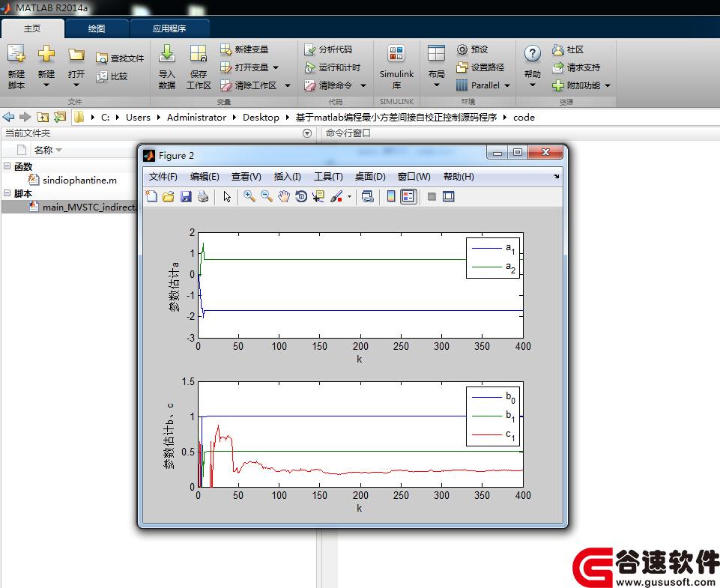Viewport: 720px width, 588px height.
Task: Expand Open Variable dropdown arrow
Action: click(276, 67)
